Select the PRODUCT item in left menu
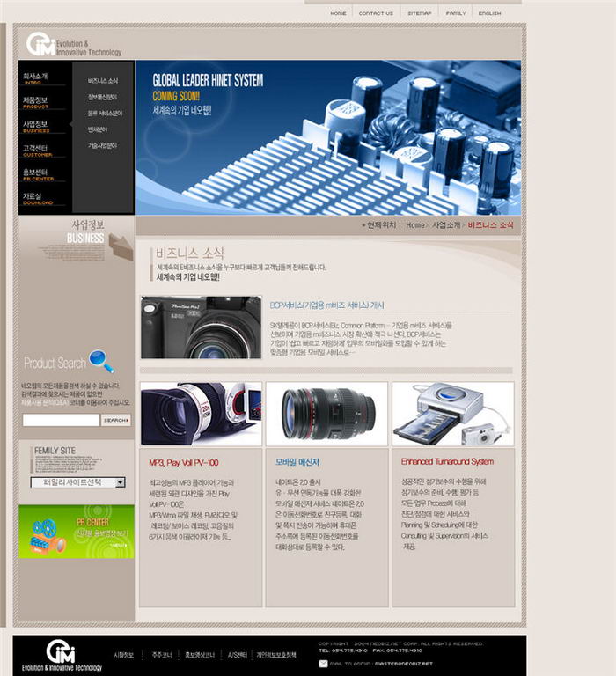The width and height of the screenshot is (616, 676). click(x=36, y=102)
